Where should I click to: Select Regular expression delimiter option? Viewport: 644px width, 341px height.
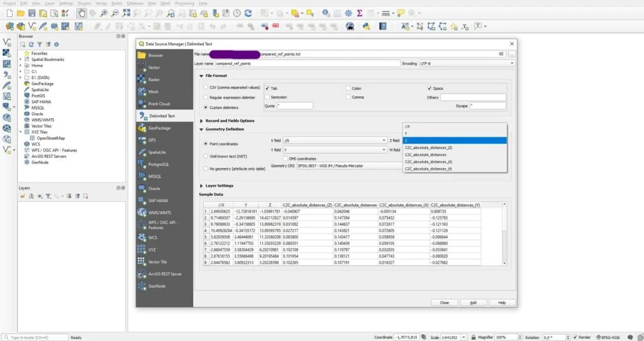point(206,98)
